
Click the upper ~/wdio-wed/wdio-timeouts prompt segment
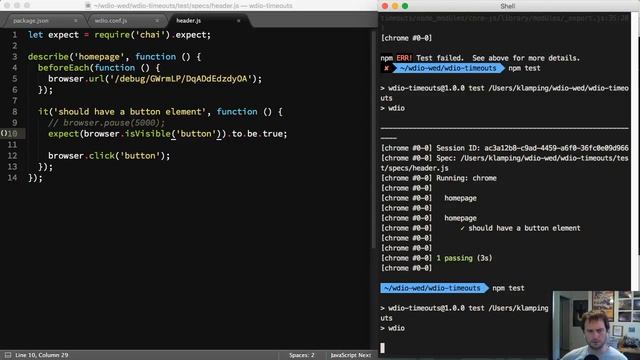pyautogui.click(x=448, y=68)
